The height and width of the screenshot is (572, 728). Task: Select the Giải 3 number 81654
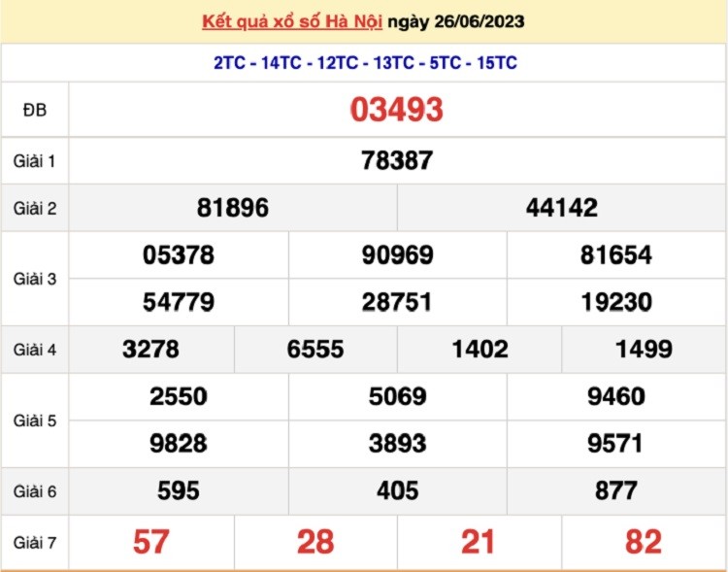point(616,255)
